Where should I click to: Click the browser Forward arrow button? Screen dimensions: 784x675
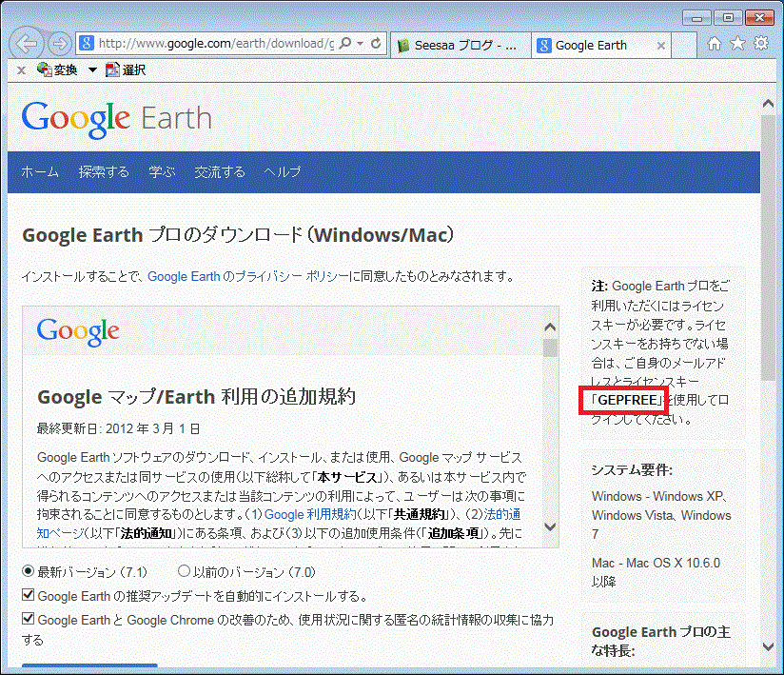click(59, 44)
